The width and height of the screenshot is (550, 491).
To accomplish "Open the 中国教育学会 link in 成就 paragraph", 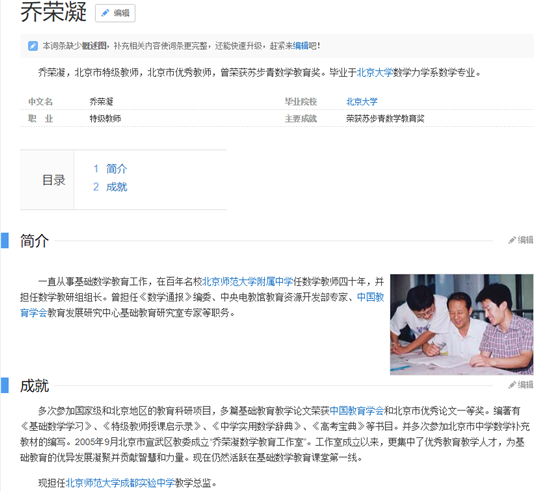I will [x=357, y=410].
